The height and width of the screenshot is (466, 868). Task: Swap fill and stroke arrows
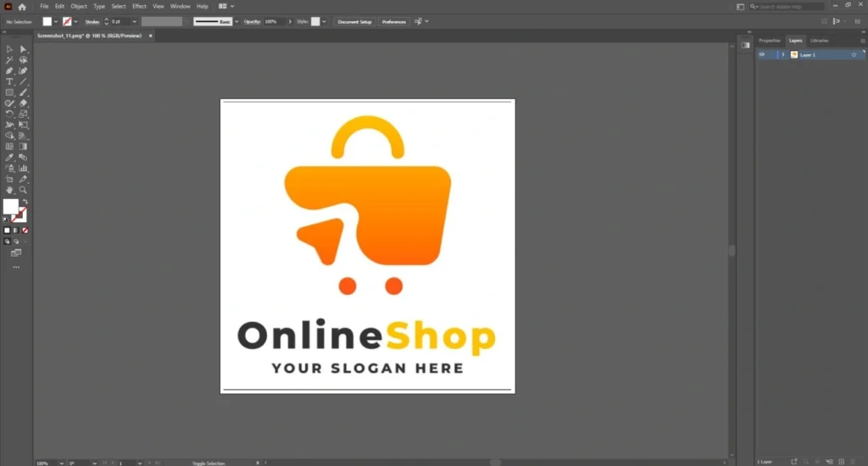(25, 202)
